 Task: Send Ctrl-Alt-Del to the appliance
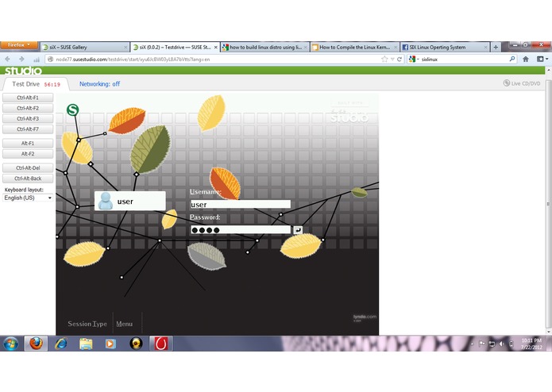(28, 167)
